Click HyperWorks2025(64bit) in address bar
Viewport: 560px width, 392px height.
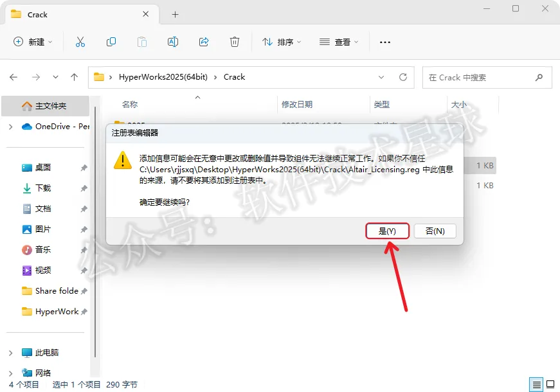pyautogui.click(x=163, y=77)
